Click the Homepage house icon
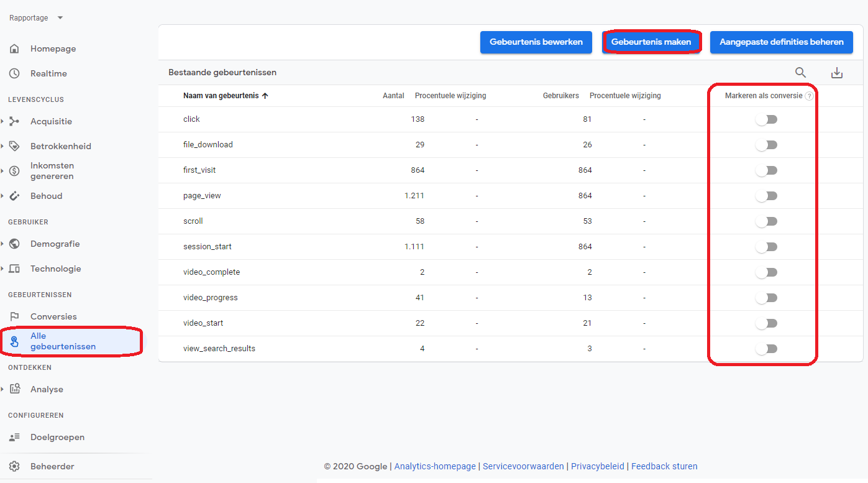The width and height of the screenshot is (868, 483). (14, 48)
